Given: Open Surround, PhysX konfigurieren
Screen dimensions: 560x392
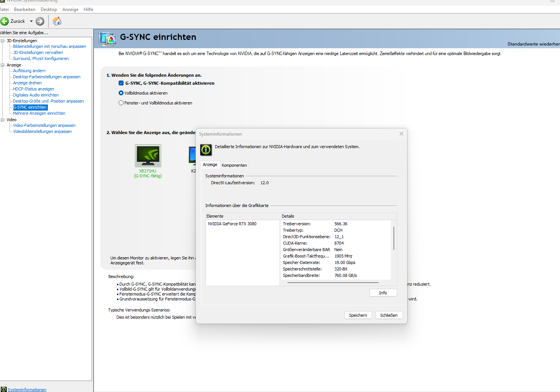Looking at the screenshot, I should point(41,58).
